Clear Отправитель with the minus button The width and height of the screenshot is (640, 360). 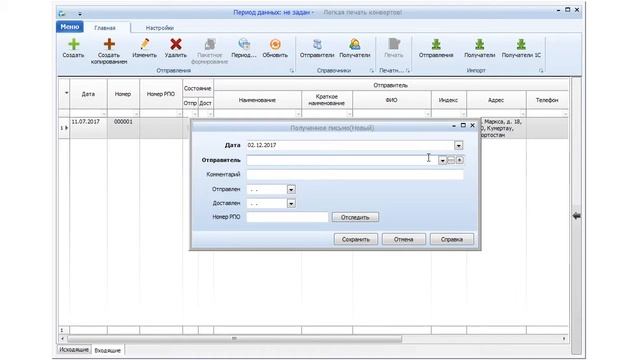[x=451, y=160]
